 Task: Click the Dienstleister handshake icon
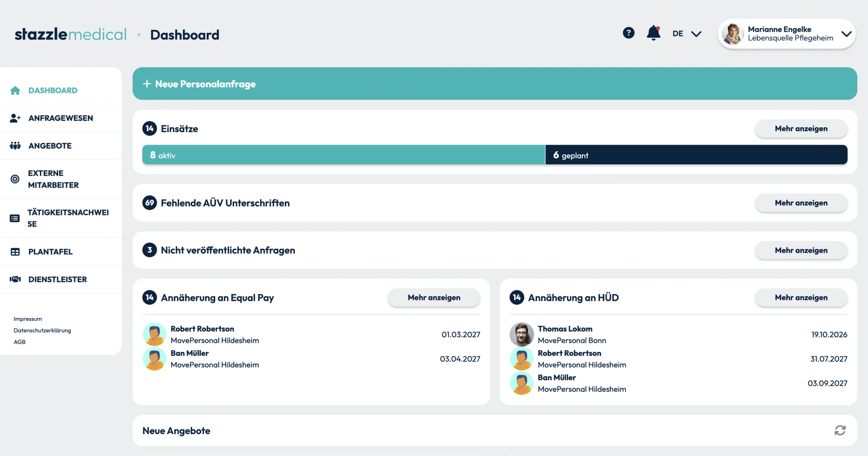pyautogui.click(x=15, y=279)
